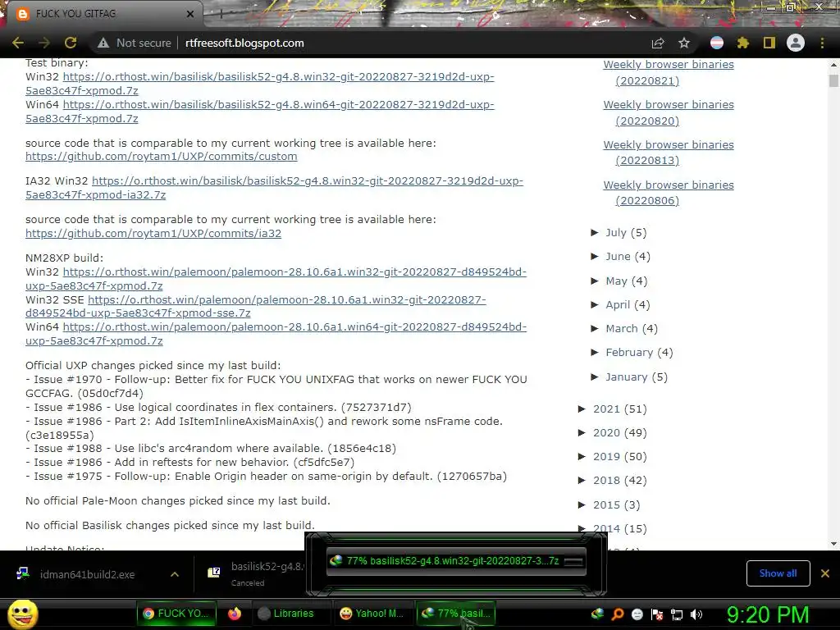The height and width of the screenshot is (630, 840).
Task: Open the striped extension icon
Action: 717,43
